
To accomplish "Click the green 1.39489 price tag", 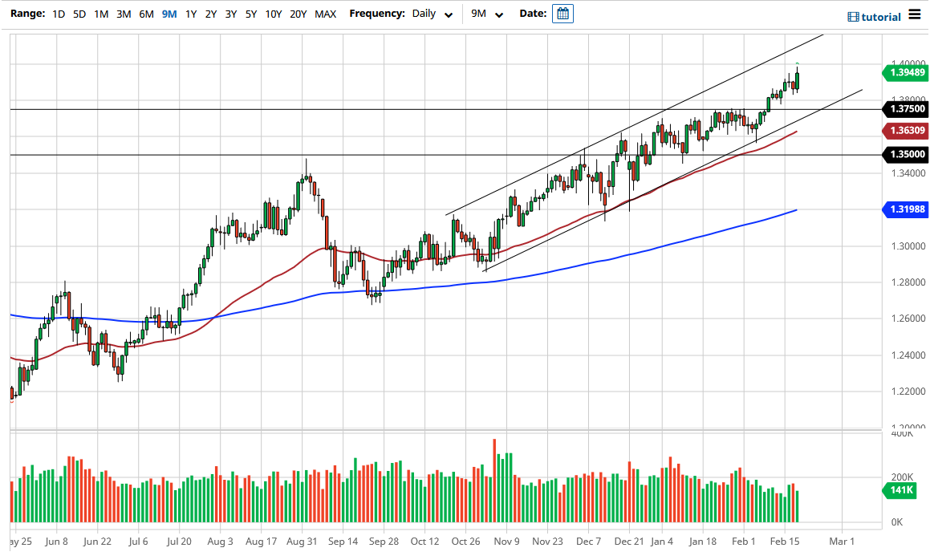I will pos(906,72).
